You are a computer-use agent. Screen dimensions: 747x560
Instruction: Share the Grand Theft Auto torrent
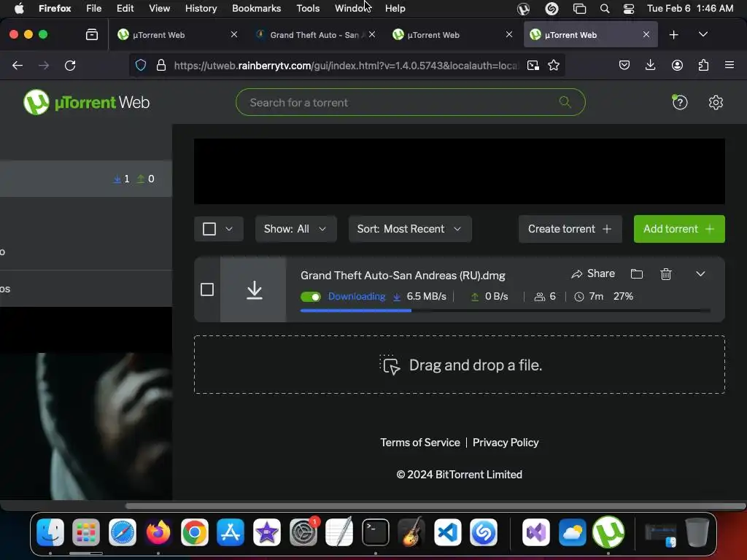(x=593, y=274)
